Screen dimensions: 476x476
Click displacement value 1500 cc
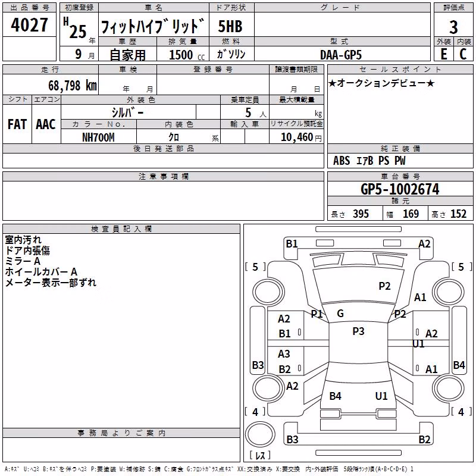click(187, 55)
